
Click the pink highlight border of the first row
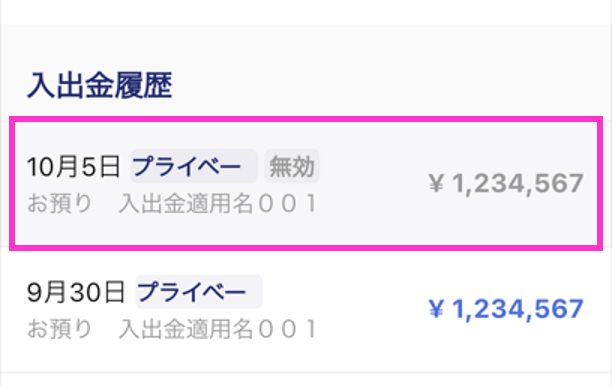[x=306, y=119]
